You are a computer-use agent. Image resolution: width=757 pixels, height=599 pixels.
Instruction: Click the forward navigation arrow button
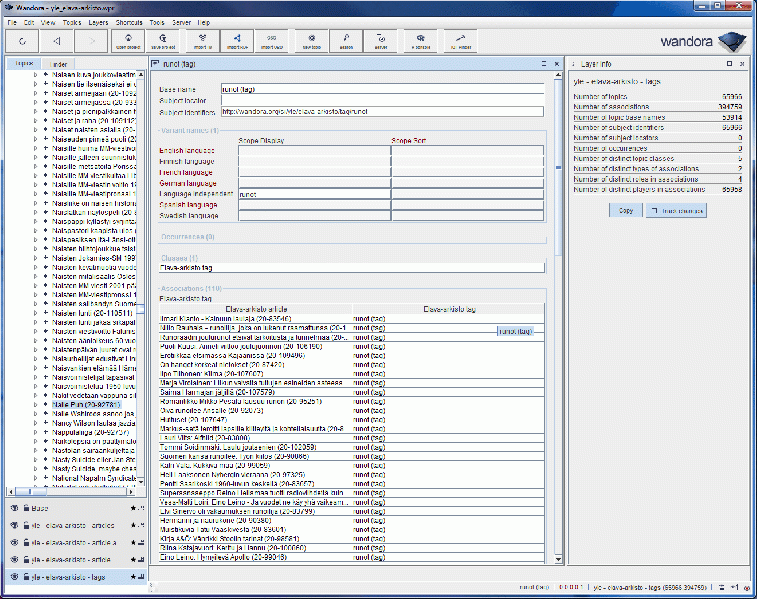[x=91, y=41]
